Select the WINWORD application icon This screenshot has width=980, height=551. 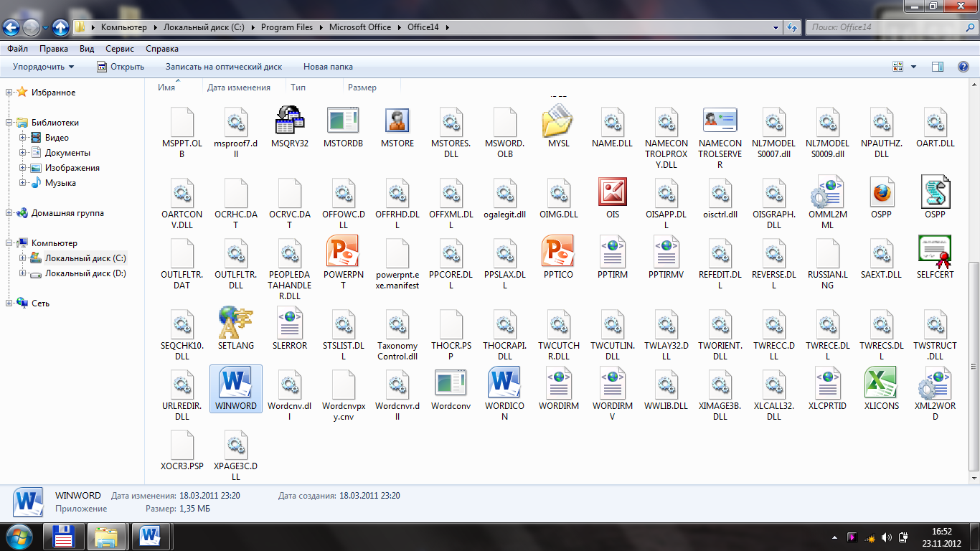(235, 383)
